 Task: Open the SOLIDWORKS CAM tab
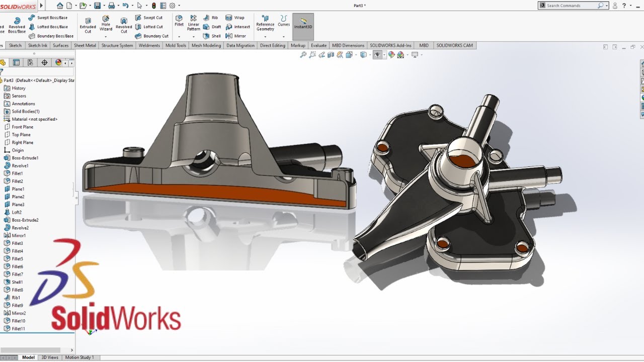click(454, 45)
